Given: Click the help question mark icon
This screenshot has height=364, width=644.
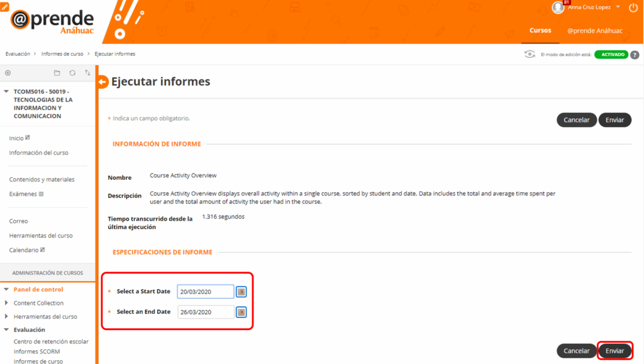Looking at the screenshot, I should coord(635,55).
